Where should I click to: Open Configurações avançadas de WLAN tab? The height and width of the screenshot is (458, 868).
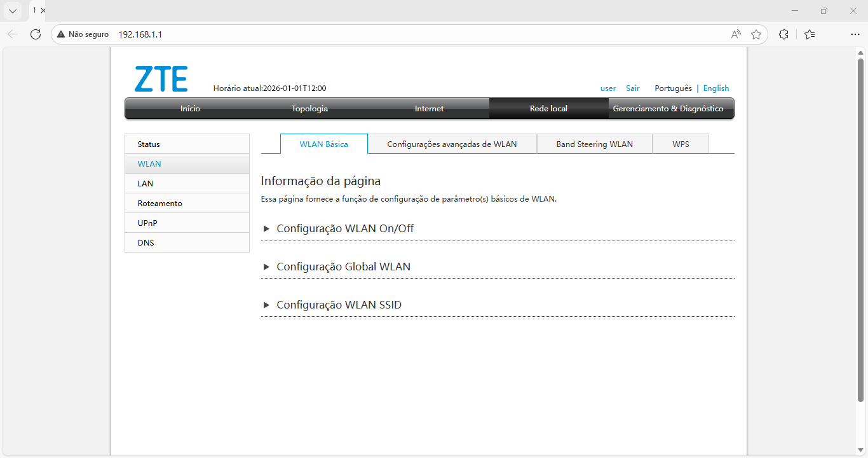tap(452, 144)
